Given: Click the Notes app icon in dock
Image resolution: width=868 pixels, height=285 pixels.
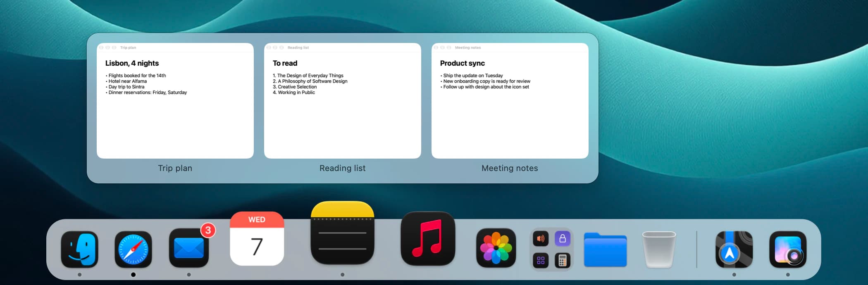Looking at the screenshot, I should pyautogui.click(x=342, y=233).
